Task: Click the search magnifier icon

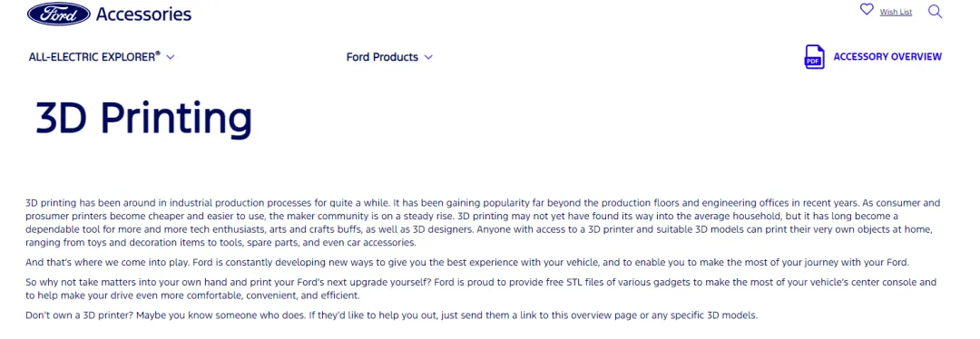Action: 935,11
